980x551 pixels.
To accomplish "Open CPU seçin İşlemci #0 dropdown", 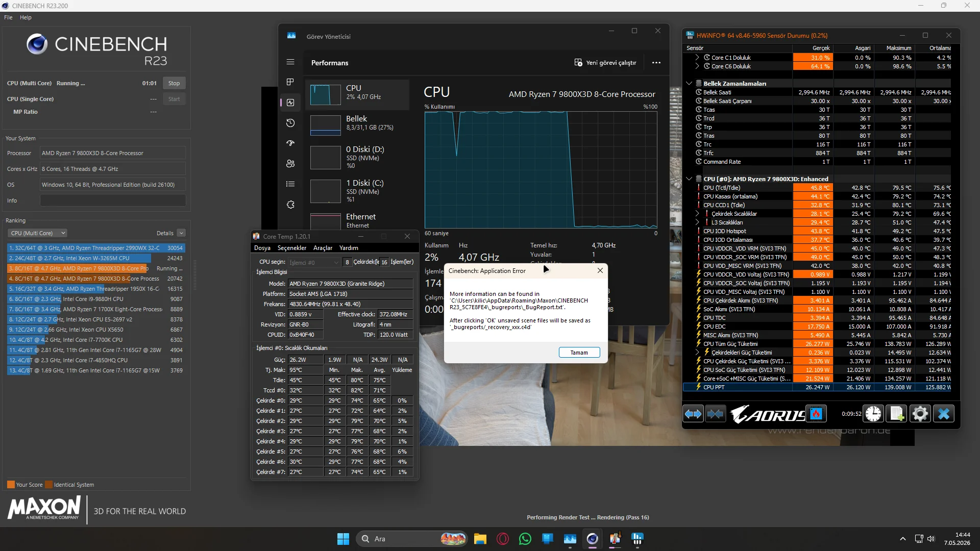I will pyautogui.click(x=314, y=262).
